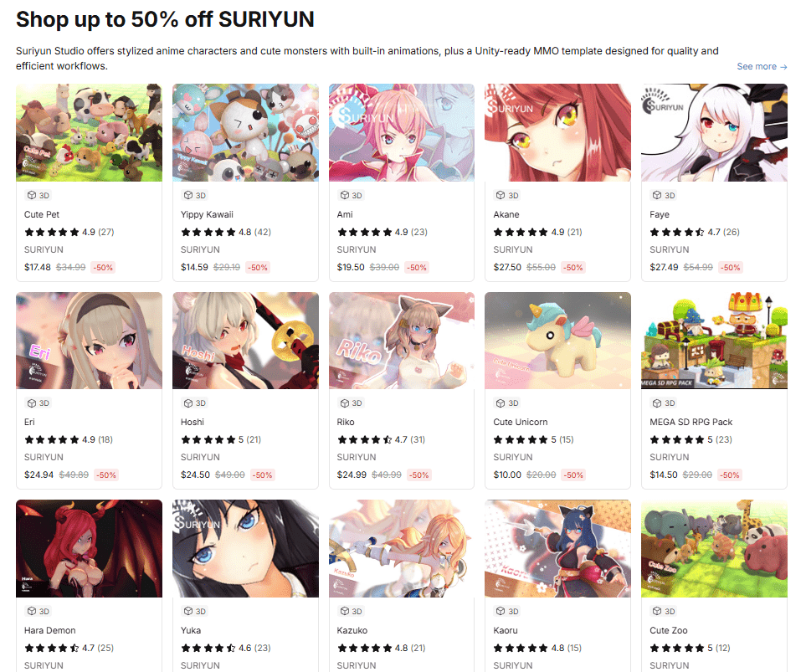Image resolution: width=806 pixels, height=672 pixels.
Task: Open the Yuka character thumbnail
Action: pos(245,549)
